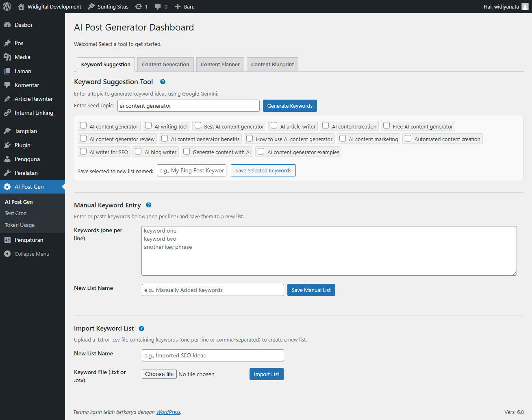Open the 'Baru' new content menu

click(x=185, y=7)
